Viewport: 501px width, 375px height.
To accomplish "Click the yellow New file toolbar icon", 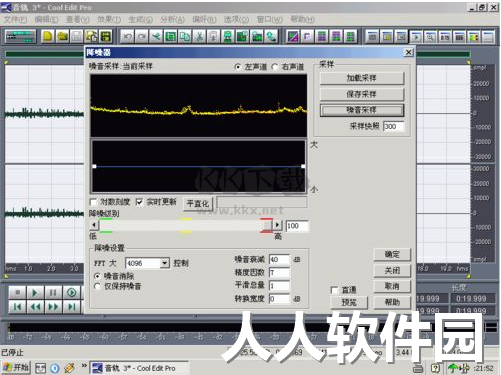I will 48,37.
